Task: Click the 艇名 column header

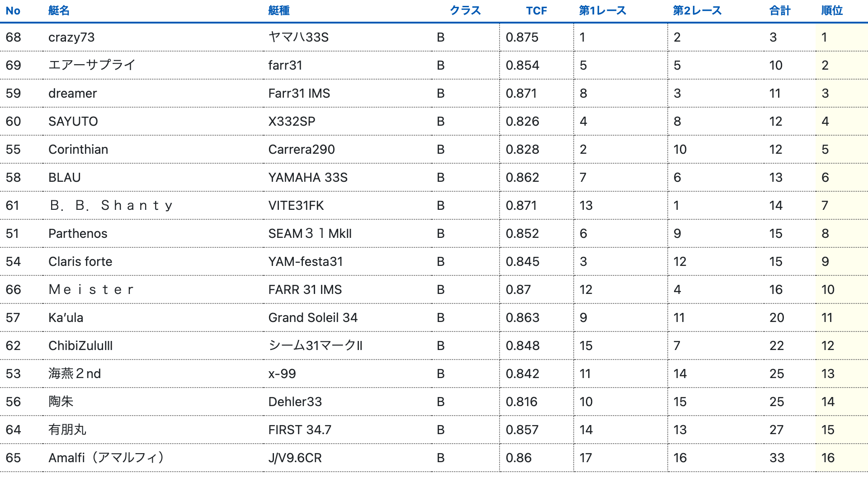Action: tap(59, 10)
